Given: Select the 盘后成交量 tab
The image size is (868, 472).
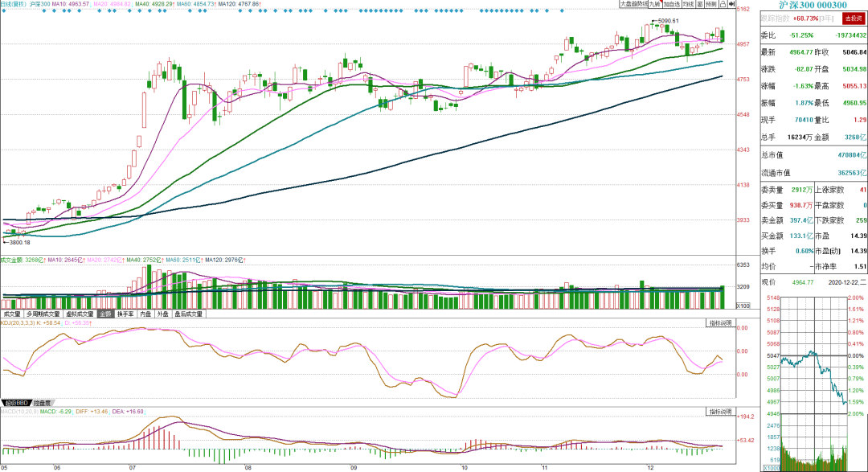Looking at the screenshot, I should [x=188, y=314].
